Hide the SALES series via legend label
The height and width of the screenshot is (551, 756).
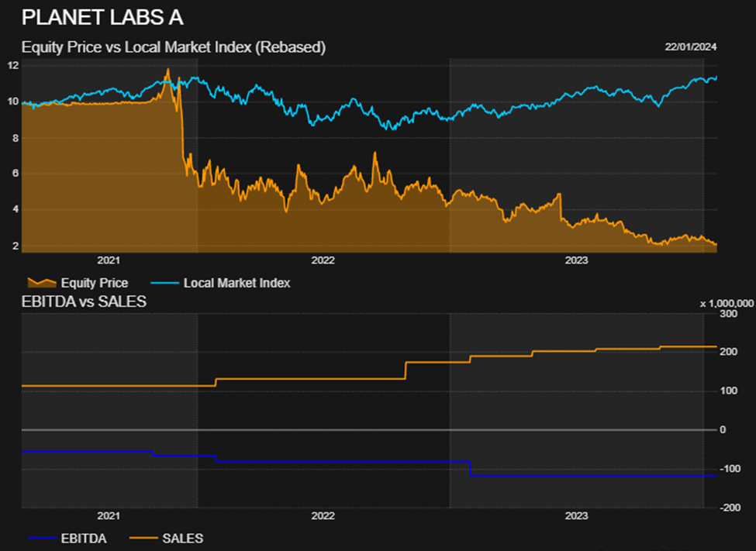pyautogui.click(x=182, y=538)
